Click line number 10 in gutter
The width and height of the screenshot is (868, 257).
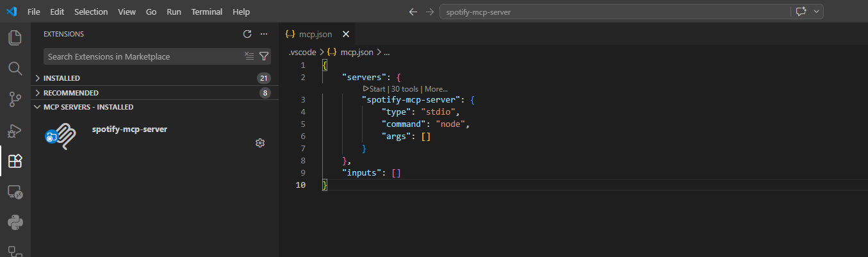[x=300, y=185]
